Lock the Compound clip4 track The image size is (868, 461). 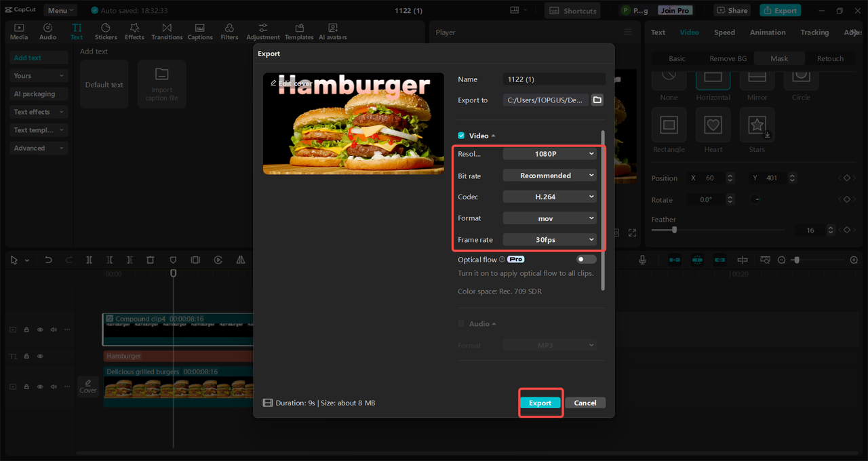26,329
